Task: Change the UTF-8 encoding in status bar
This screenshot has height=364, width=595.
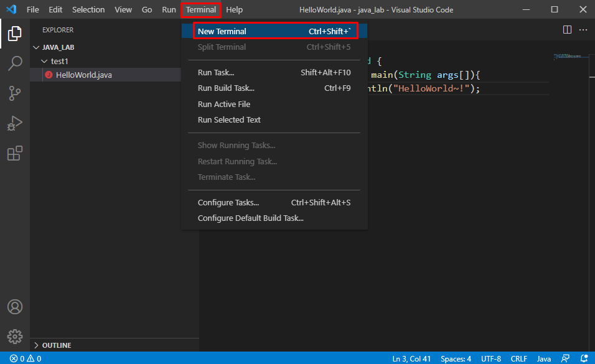Action: [x=491, y=358]
